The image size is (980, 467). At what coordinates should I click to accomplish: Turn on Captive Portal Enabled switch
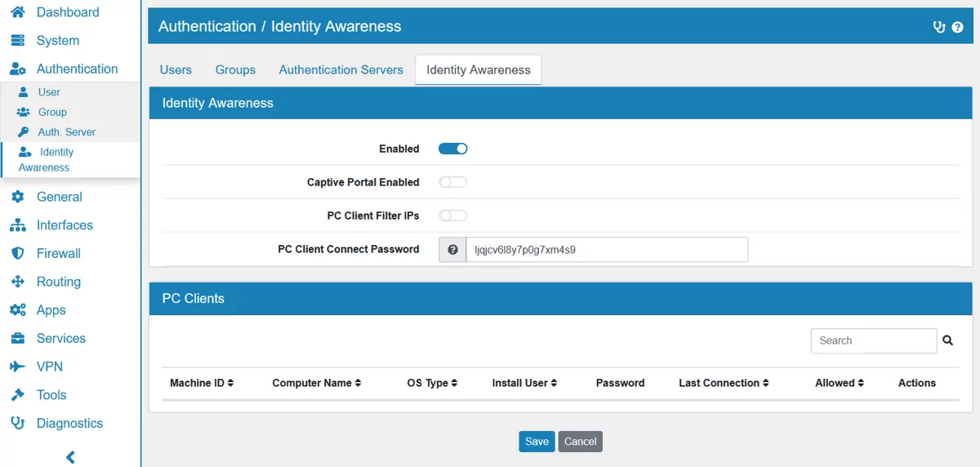[x=452, y=182]
